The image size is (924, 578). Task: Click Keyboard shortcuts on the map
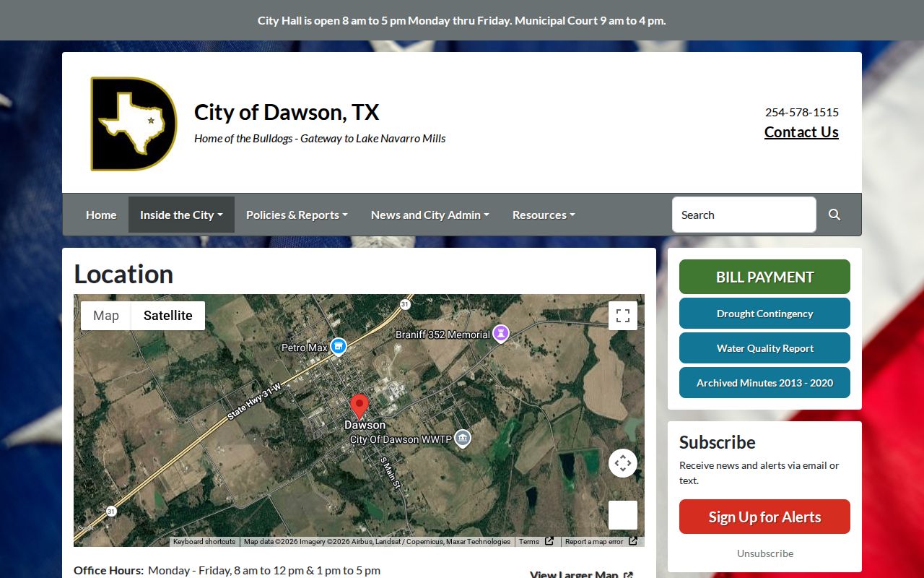coord(204,542)
